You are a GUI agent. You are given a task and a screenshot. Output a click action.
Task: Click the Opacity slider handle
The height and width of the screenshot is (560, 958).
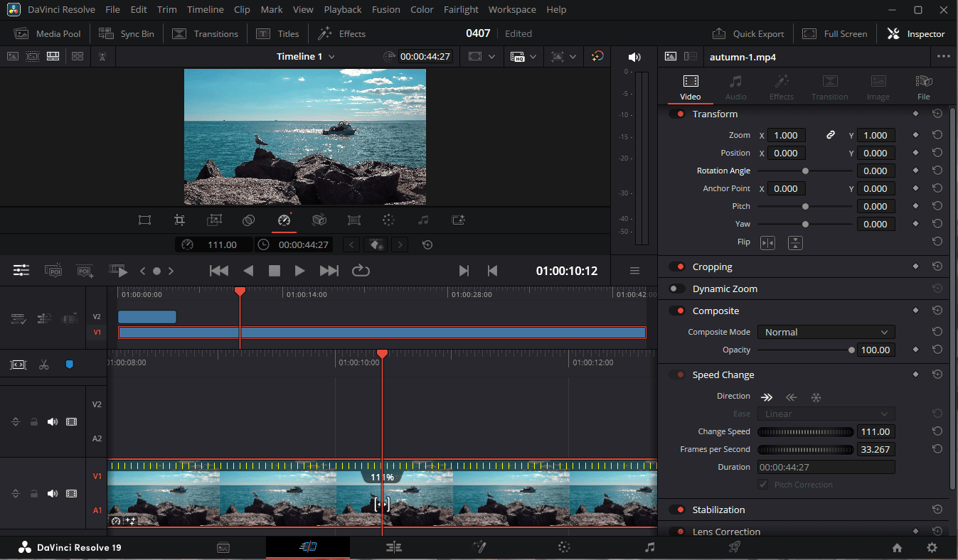click(x=851, y=350)
